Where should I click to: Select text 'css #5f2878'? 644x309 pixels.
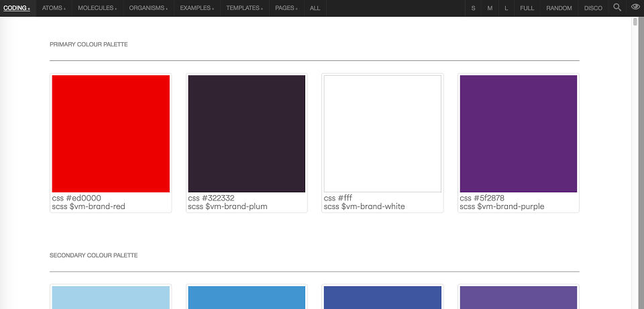tap(482, 198)
